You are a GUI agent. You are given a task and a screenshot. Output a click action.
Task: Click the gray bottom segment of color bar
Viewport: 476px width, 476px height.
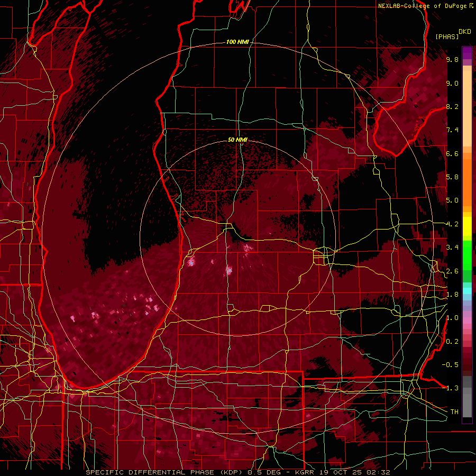pos(467,396)
